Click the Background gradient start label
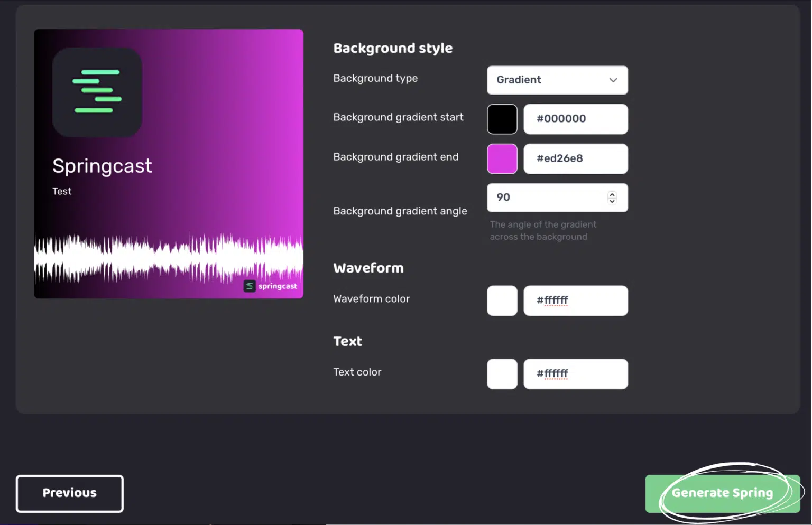812x525 pixels. click(398, 117)
